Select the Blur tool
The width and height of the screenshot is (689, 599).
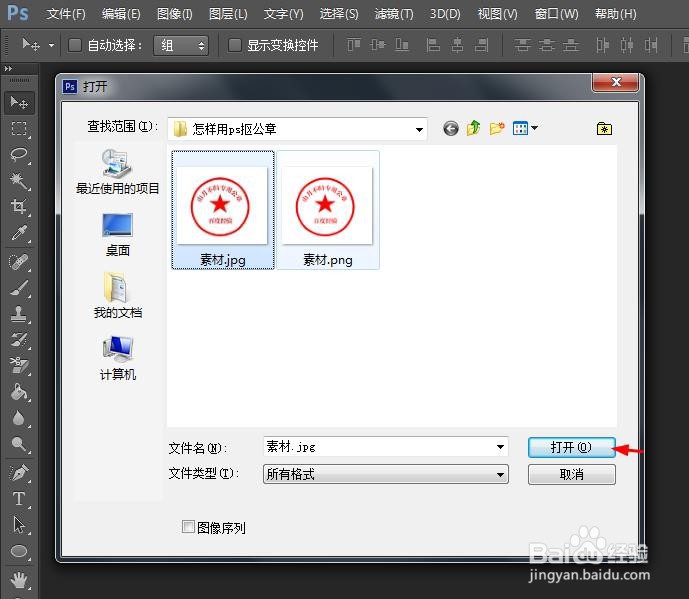[x=19, y=418]
